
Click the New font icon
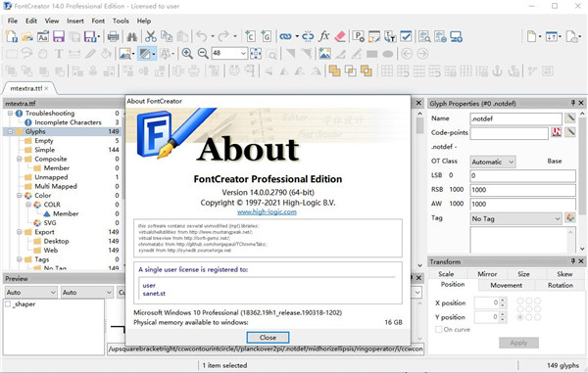click(11, 36)
